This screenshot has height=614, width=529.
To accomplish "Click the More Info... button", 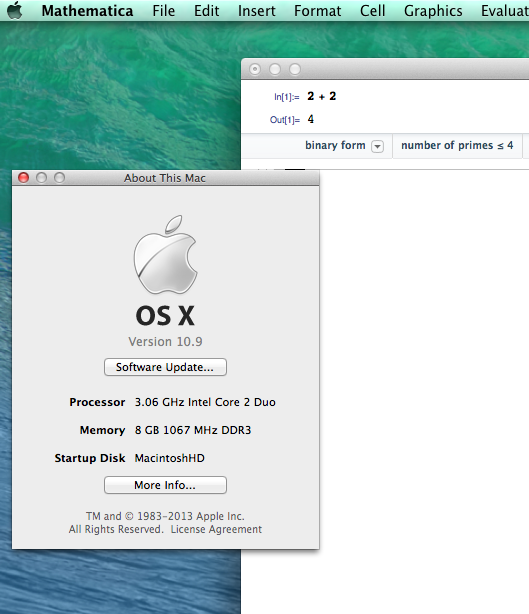I will pyautogui.click(x=165, y=485).
